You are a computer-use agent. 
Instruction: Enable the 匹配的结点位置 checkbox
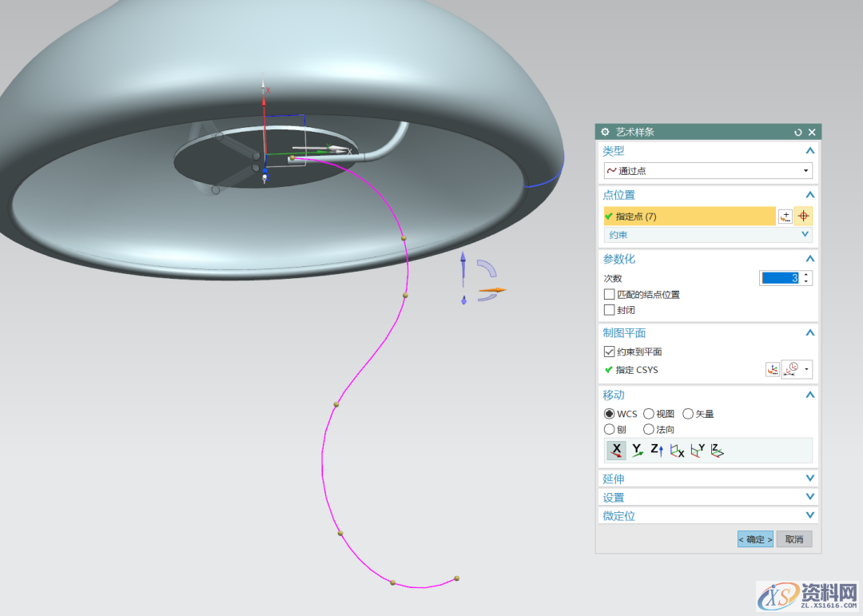[610, 295]
